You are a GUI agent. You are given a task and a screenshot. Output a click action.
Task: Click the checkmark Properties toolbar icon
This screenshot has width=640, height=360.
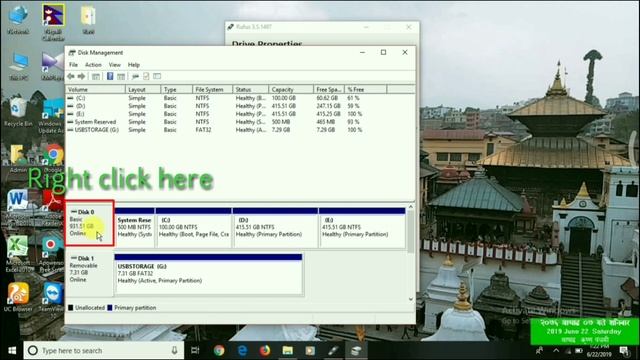[x=146, y=76]
